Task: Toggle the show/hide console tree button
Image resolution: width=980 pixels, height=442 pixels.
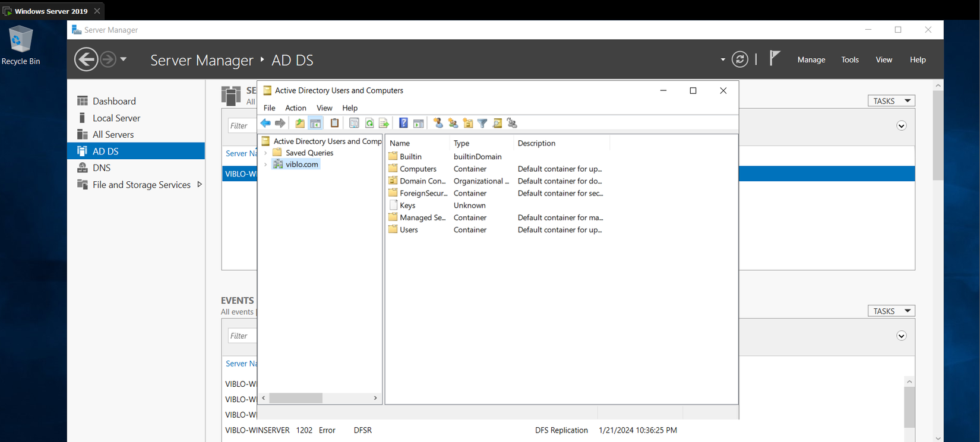Action: (315, 123)
